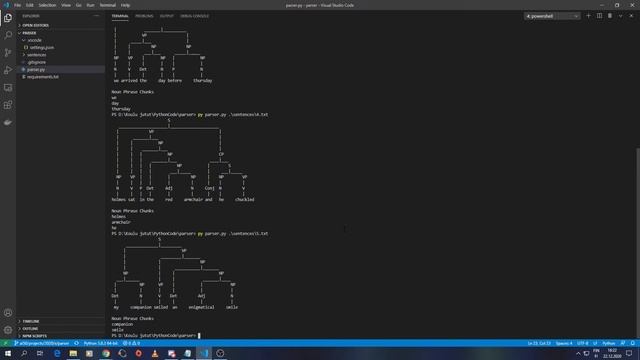Open Windows taskbar search
Image resolution: width=640 pixels, height=360 pixels.
[x=24, y=353]
